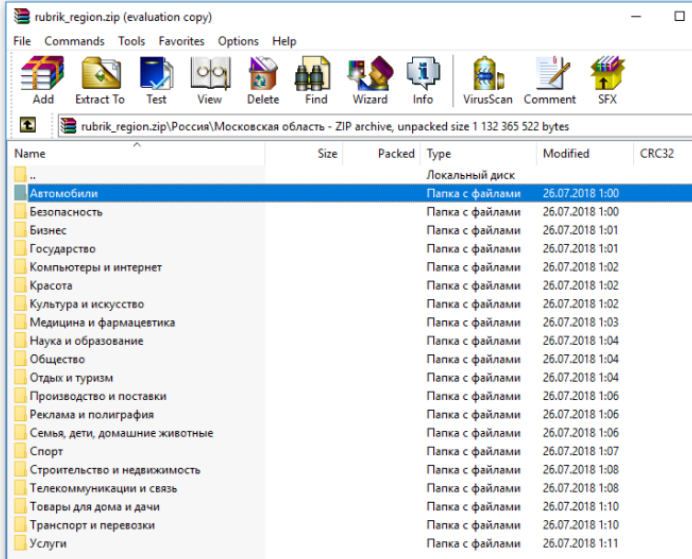Click the archive path address field
Image resolution: width=692 pixels, height=559 pixels.
(x=375, y=127)
